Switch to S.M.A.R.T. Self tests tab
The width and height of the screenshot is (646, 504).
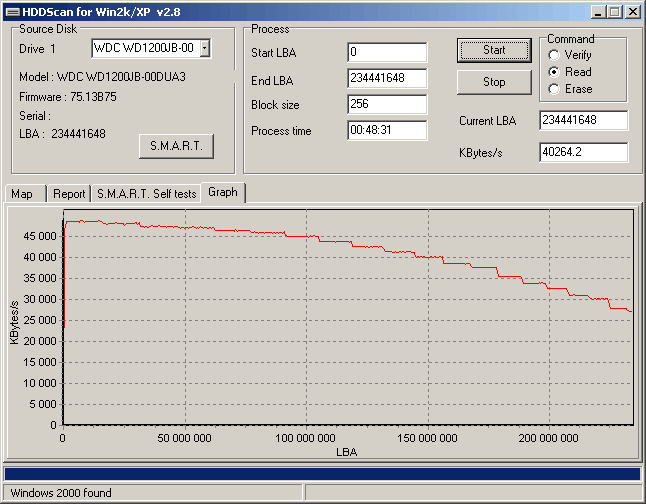(x=146, y=194)
